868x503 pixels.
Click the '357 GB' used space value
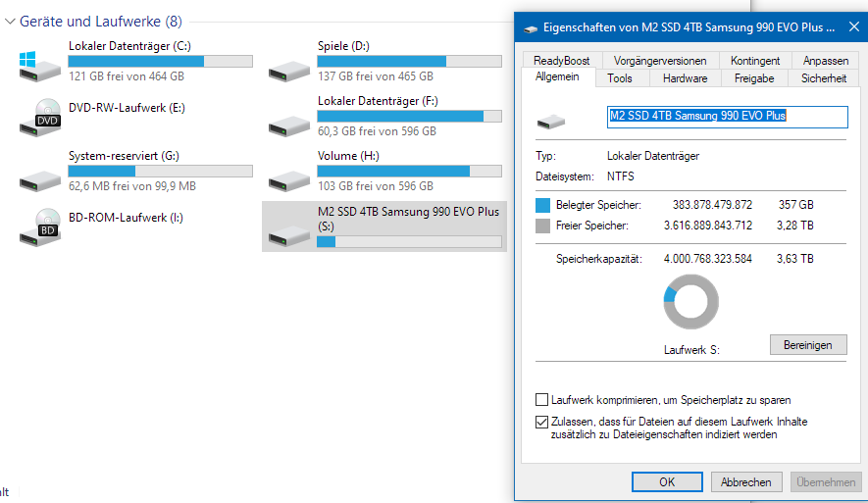796,205
